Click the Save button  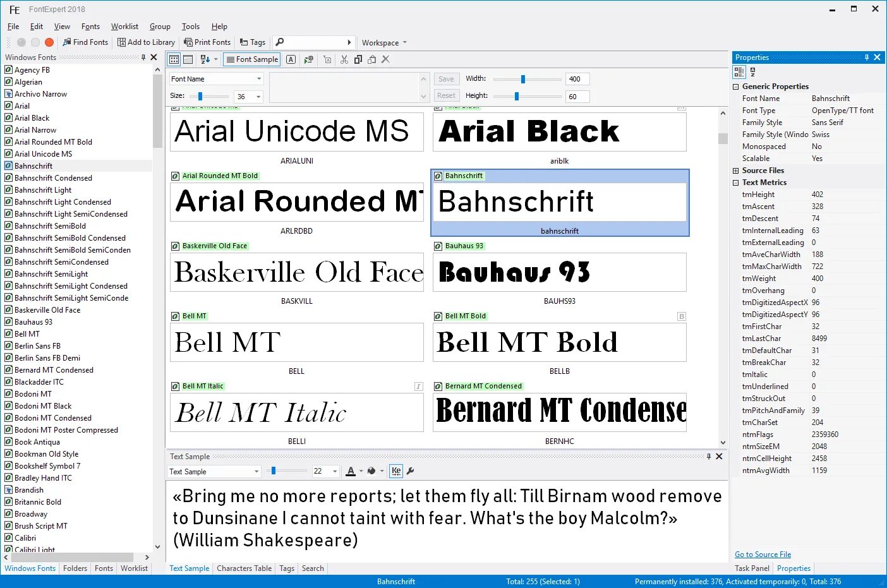pos(446,79)
